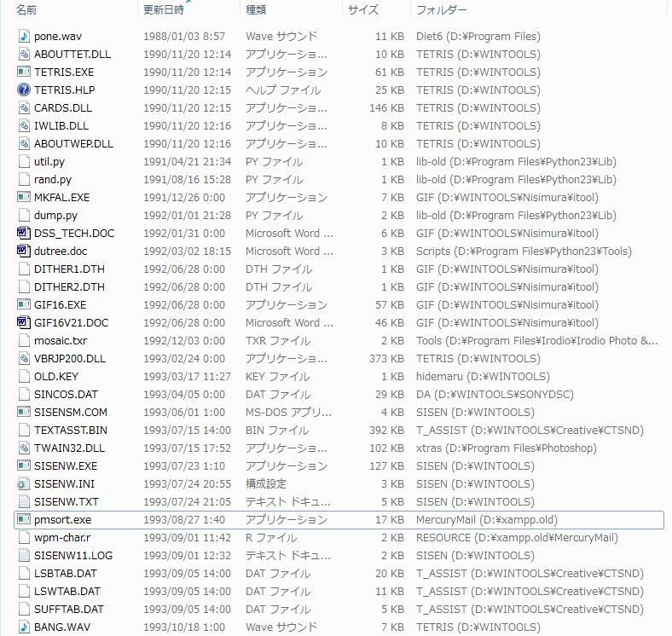Viewport: 672px width, 636px height.
Task: Select the SISENW.TXT text file icon
Action: [24, 502]
